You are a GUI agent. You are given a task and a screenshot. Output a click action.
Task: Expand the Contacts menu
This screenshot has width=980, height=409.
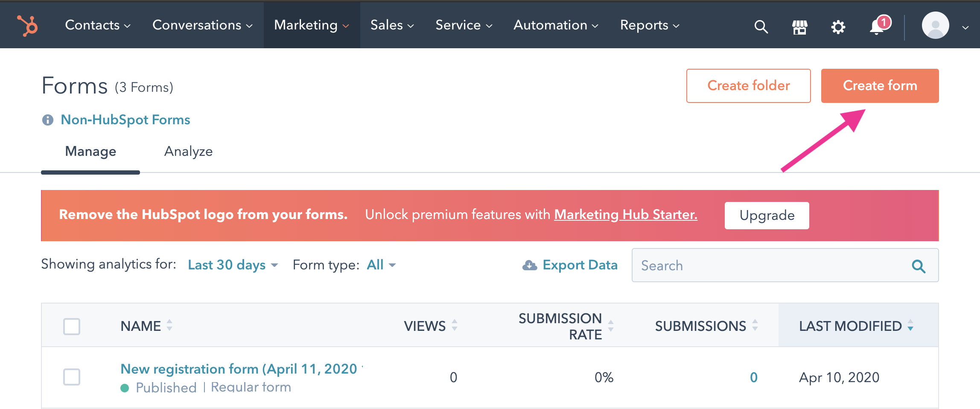pyautogui.click(x=98, y=25)
